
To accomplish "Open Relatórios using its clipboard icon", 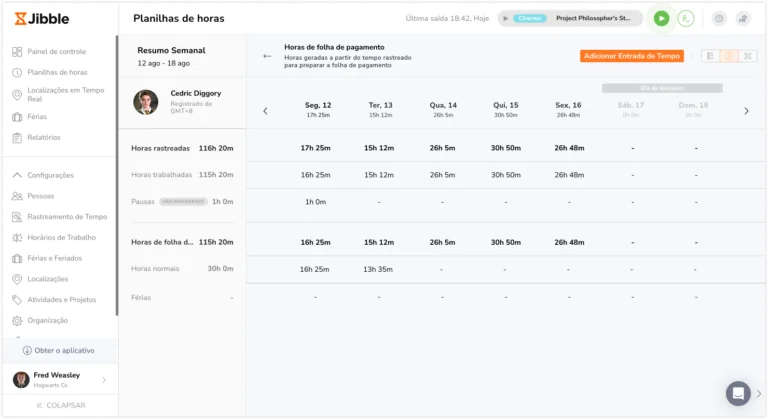I will pyautogui.click(x=17, y=138).
